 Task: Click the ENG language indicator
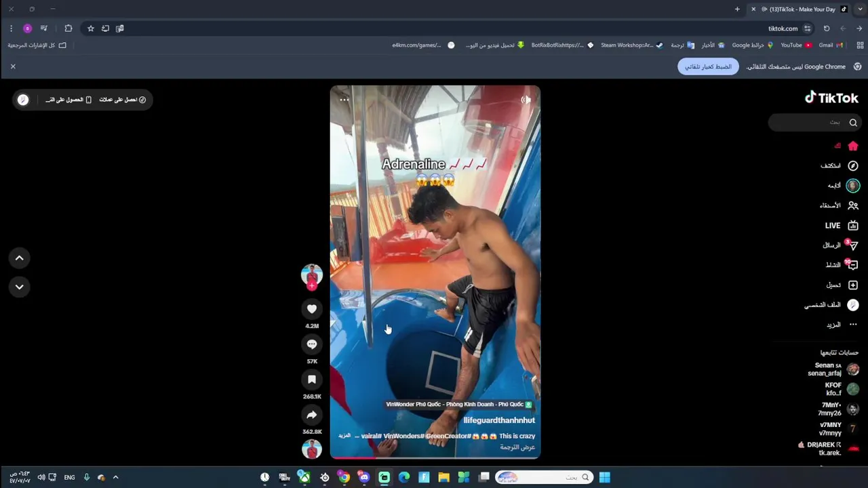pos(69,477)
